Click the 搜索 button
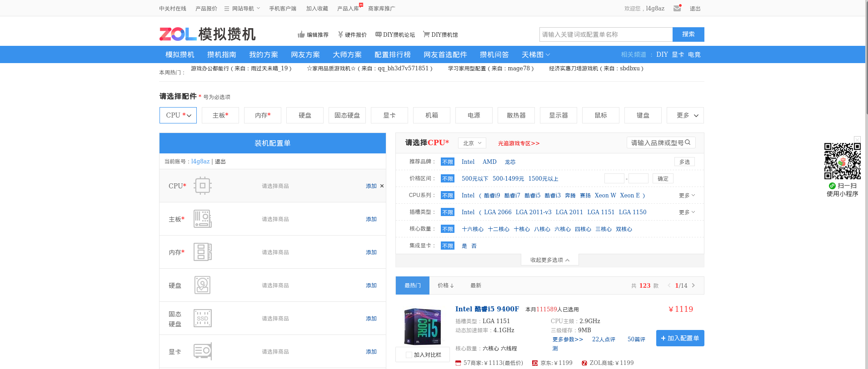The width and height of the screenshot is (868, 369). click(688, 34)
